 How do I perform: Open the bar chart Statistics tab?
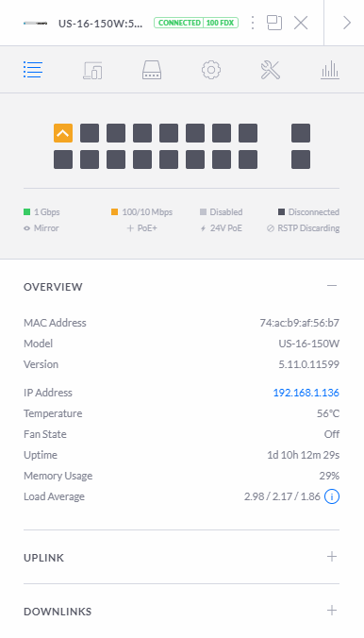click(330, 70)
